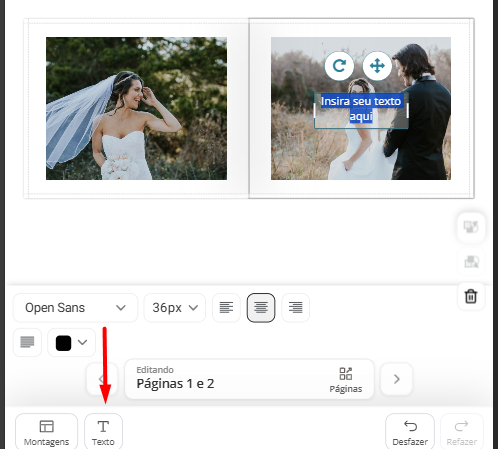Click the rotate handle above the text box
The image size is (498, 449).
point(339,66)
